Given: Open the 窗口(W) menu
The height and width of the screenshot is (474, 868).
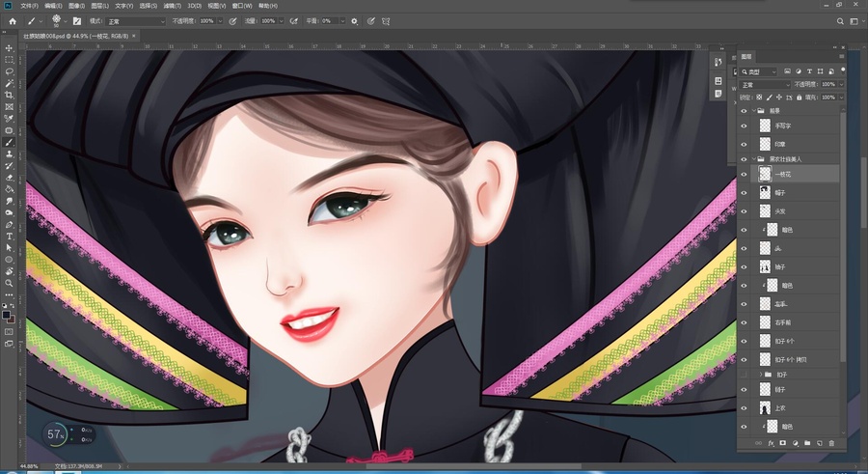Looking at the screenshot, I should [242, 6].
